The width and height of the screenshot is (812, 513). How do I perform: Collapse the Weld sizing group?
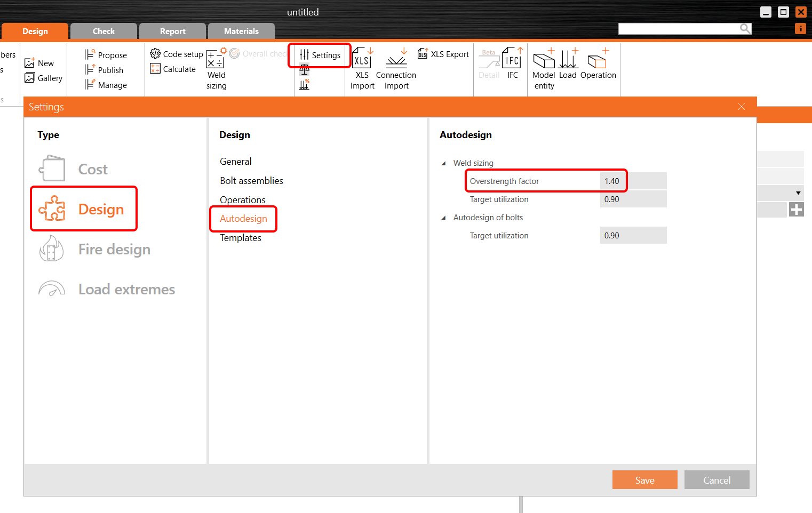tap(444, 163)
